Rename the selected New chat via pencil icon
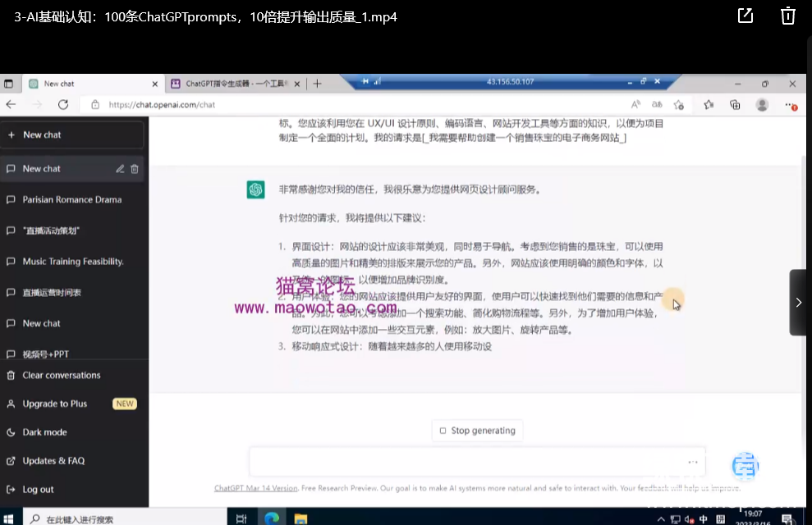Image resolution: width=812 pixels, height=525 pixels. coord(120,169)
